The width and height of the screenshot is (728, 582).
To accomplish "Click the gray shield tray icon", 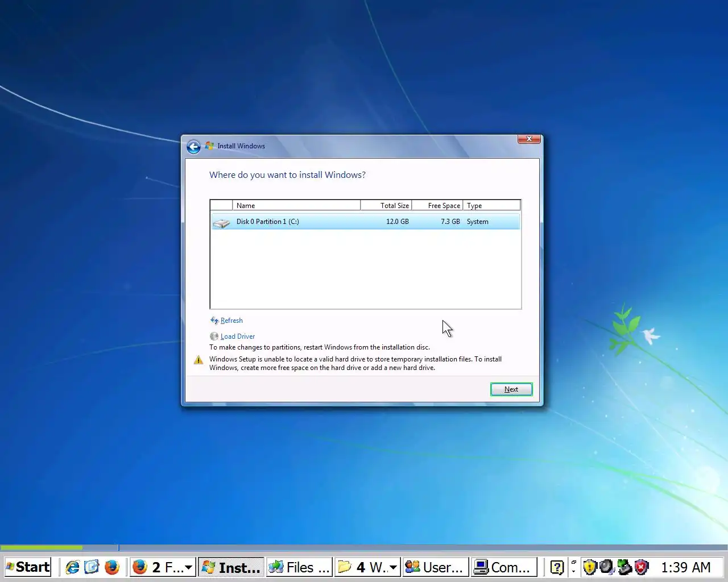I will click(x=607, y=567).
